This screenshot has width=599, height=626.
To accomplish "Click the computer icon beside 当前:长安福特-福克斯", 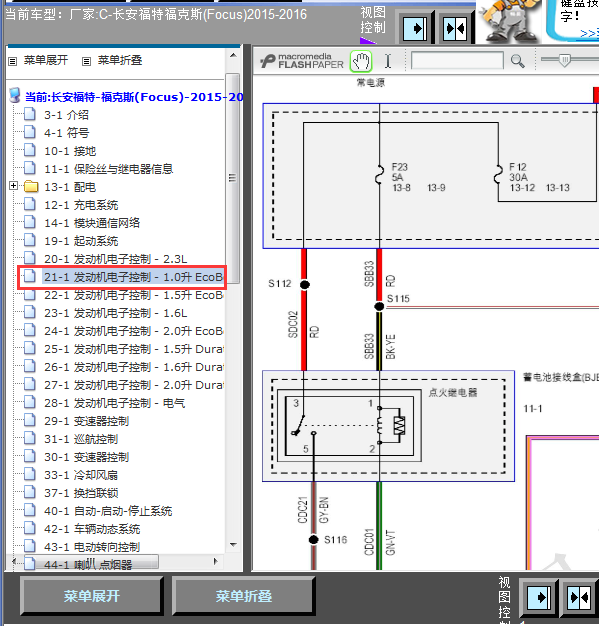I will [15, 96].
